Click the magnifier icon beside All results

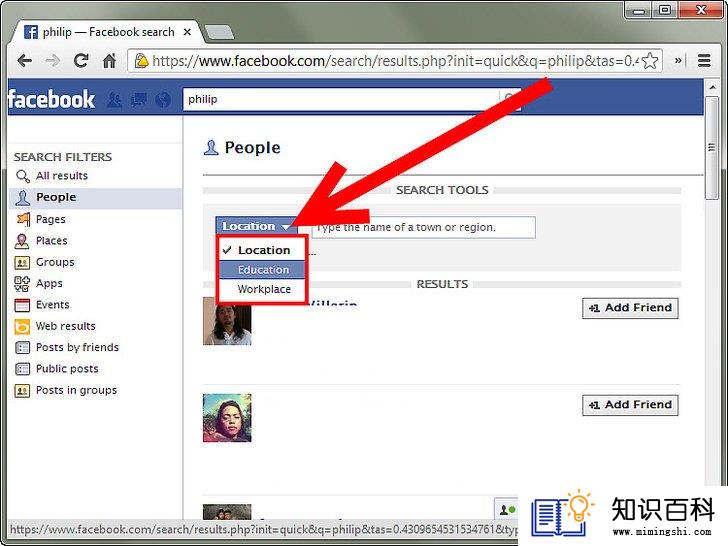tap(22, 176)
